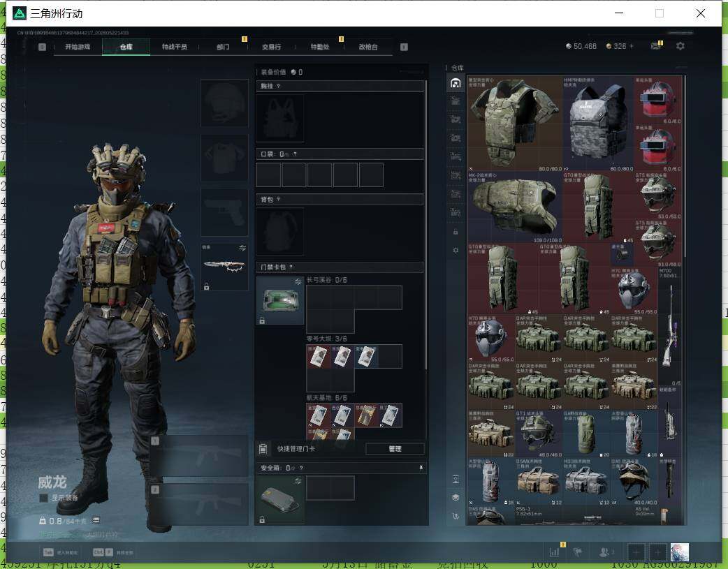Show help for 安全箱 question mark
Screen dimensions: 728x569
(x=301, y=468)
